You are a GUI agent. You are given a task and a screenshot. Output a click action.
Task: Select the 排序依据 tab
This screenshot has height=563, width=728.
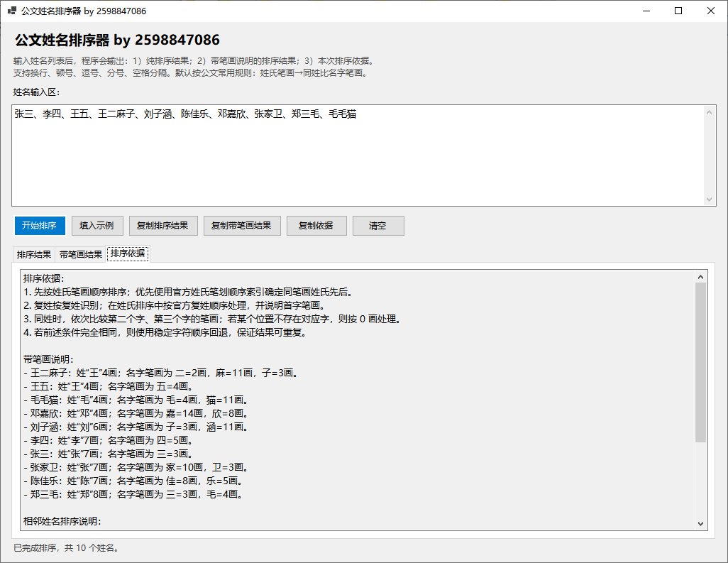click(128, 254)
